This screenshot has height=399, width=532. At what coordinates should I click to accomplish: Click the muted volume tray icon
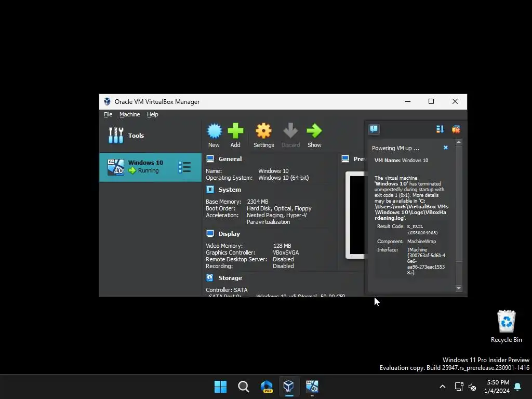click(x=472, y=387)
